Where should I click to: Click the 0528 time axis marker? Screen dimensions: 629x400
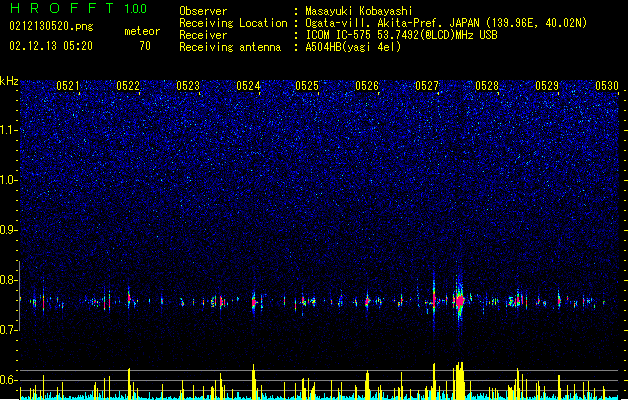pyautogui.click(x=487, y=86)
